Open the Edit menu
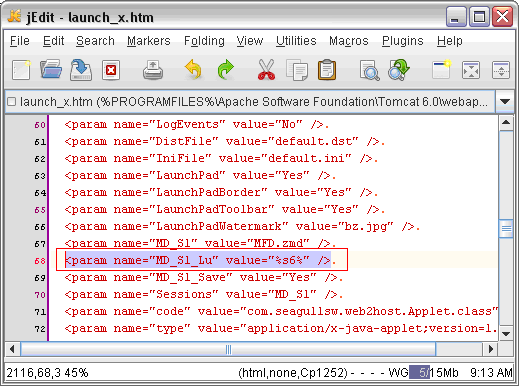The height and width of the screenshot is (386, 519). [x=53, y=41]
